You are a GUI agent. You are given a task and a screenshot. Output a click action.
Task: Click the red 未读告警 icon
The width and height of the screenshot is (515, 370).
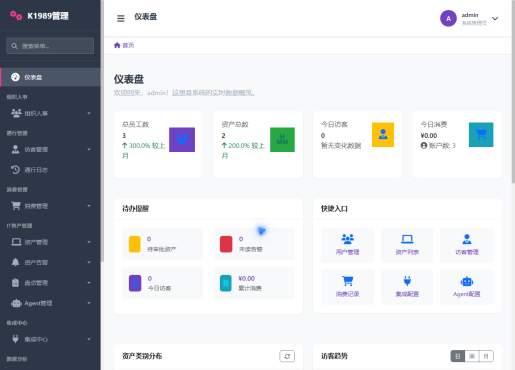(226, 244)
